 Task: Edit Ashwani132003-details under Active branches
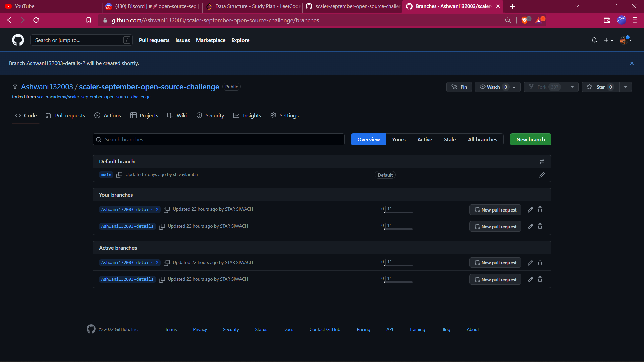point(530,279)
